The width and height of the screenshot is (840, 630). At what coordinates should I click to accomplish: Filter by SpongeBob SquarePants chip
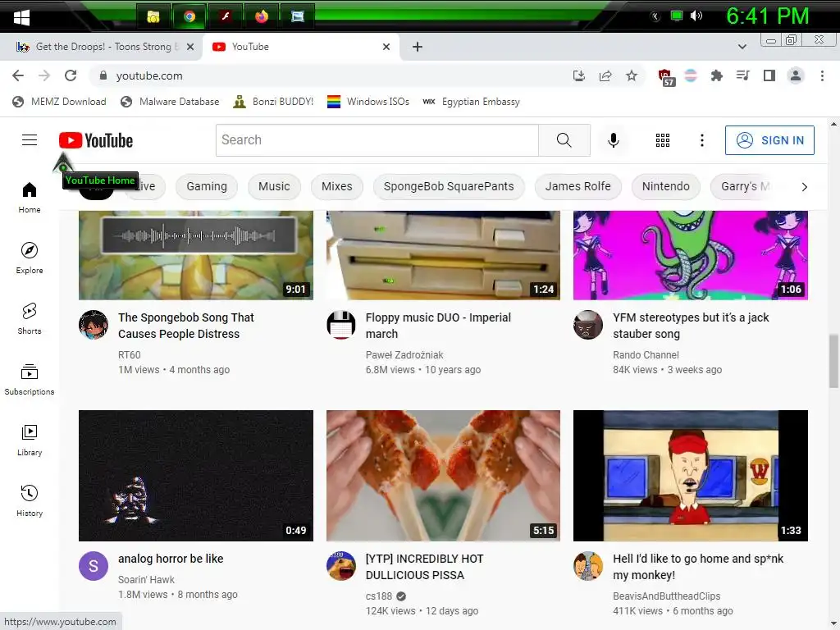449,186
